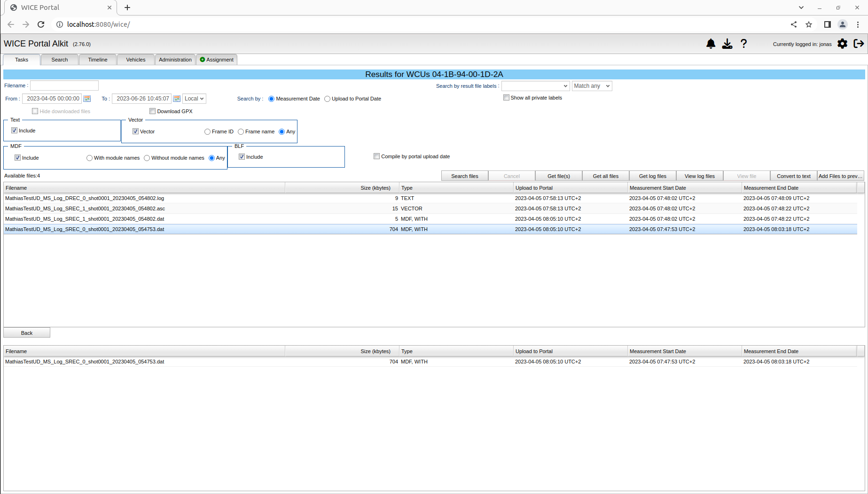Click the downloads tray icon
868x494 pixels.
(727, 44)
